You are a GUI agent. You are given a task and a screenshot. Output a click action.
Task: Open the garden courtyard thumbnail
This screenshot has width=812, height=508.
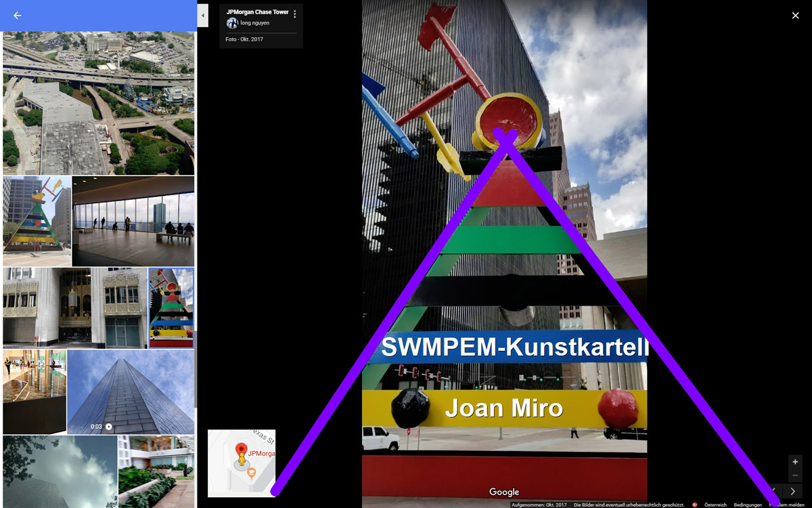[x=156, y=471]
